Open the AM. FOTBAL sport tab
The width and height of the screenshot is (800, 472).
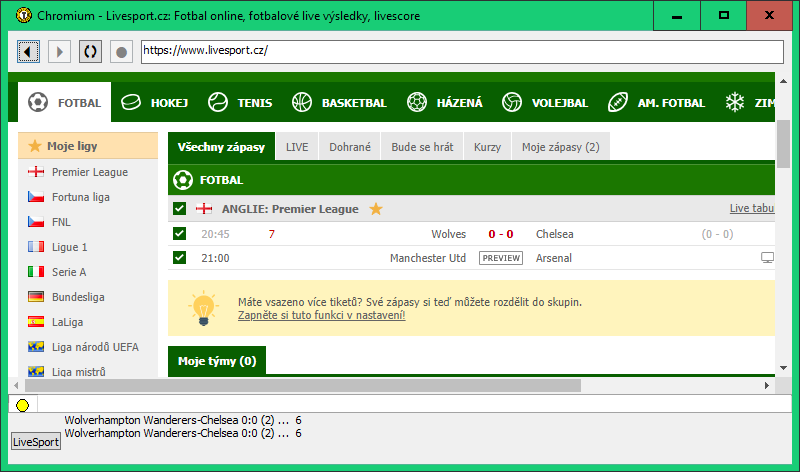(657, 103)
